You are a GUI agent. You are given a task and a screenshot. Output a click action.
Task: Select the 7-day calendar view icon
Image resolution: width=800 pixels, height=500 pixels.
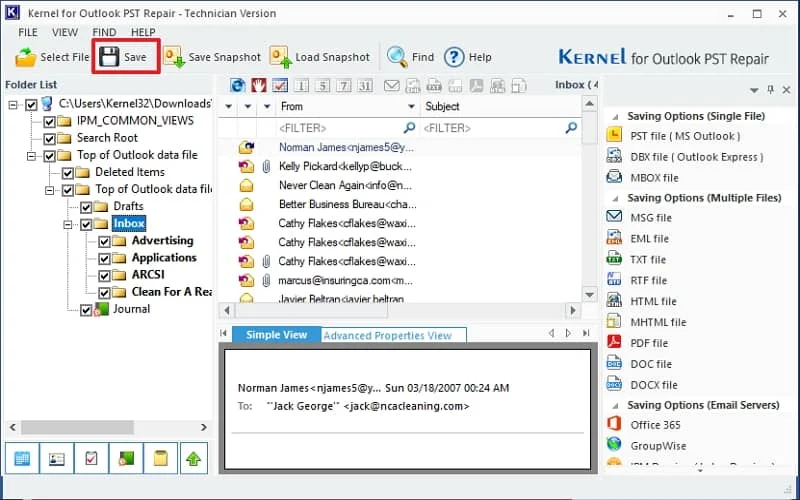click(343, 85)
